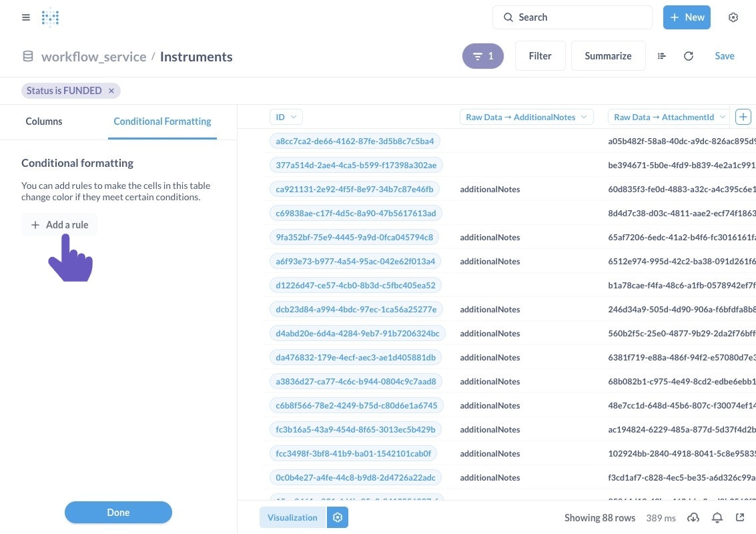Viewport: 756px width, 534px height.
Task: Click Add a rule
Action: 59,225
